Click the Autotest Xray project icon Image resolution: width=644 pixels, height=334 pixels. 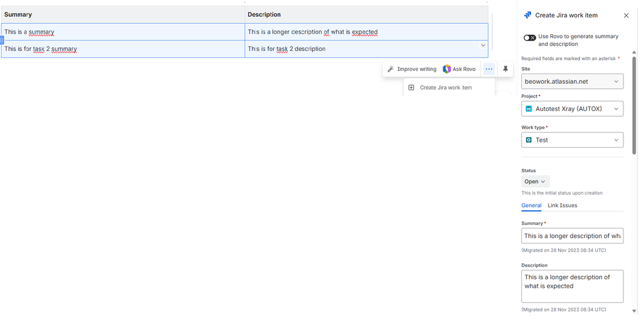click(x=528, y=109)
